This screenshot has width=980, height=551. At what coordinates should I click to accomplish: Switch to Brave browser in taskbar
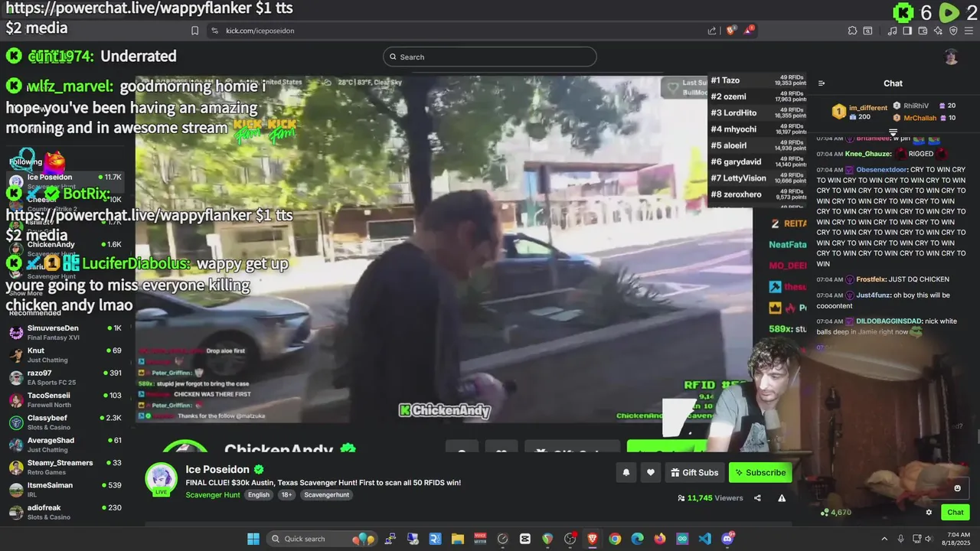point(592,539)
